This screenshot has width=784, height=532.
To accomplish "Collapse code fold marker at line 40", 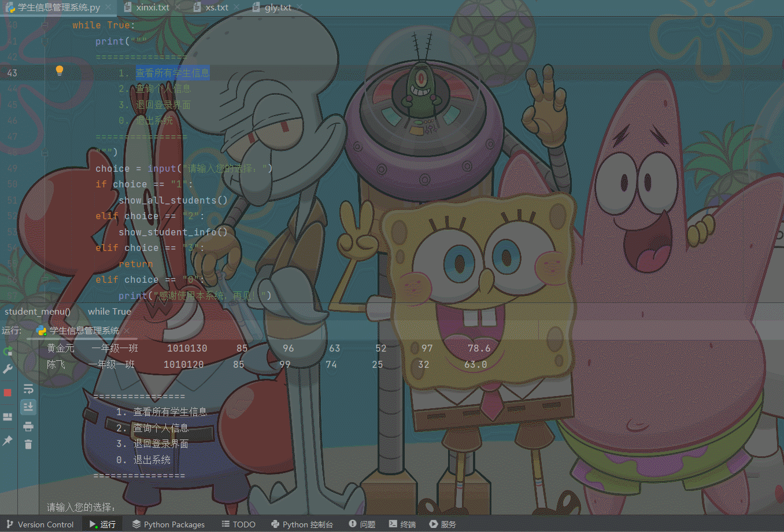I will click(45, 25).
